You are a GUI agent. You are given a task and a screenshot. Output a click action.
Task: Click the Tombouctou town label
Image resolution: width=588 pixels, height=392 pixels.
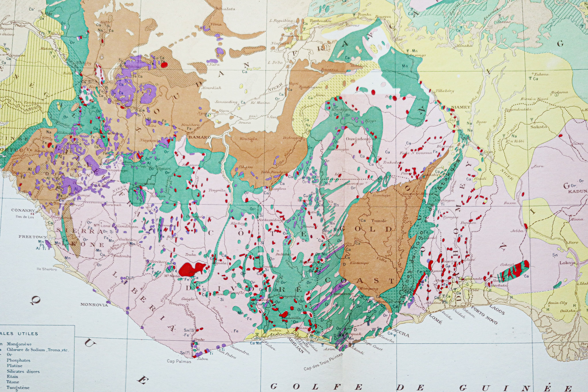coord(321,21)
